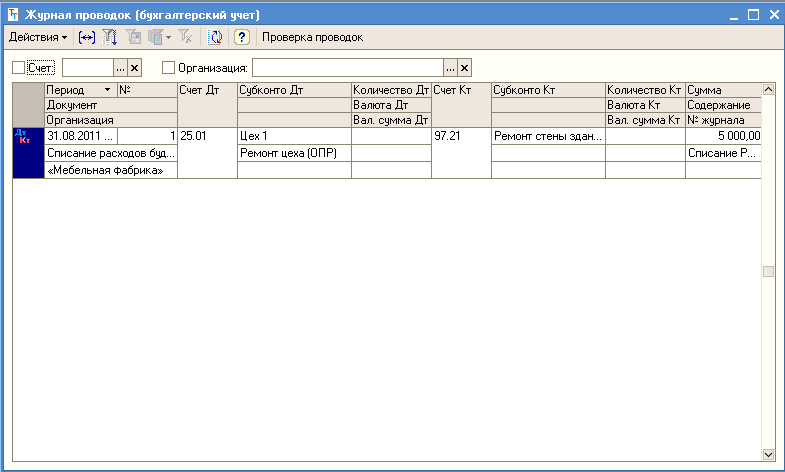The height and width of the screenshot is (472, 785).
Task: Open Организация selection with ellipsis button
Action: (x=450, y=68)
